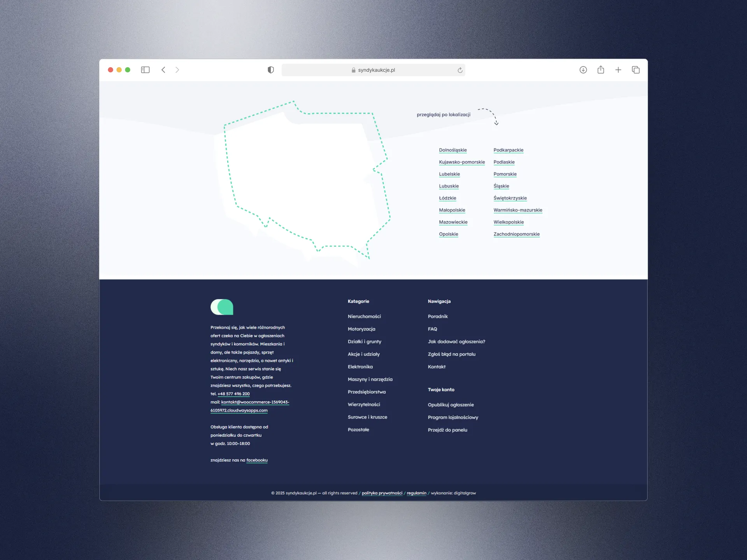Open the downloads icon in toolbar
The width and height of the screenshot is (747, 560).
coord(583,70)
